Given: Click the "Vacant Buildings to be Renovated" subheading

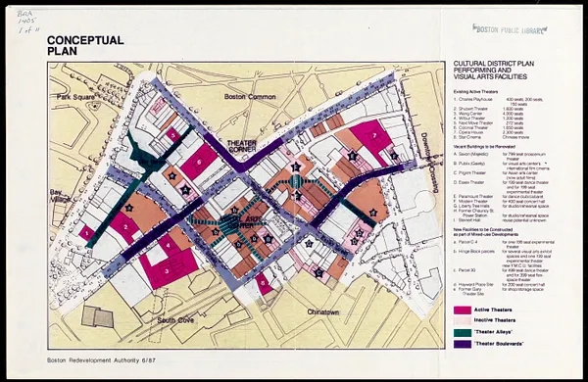Looking at the screenshot, I should coord(484,147).
